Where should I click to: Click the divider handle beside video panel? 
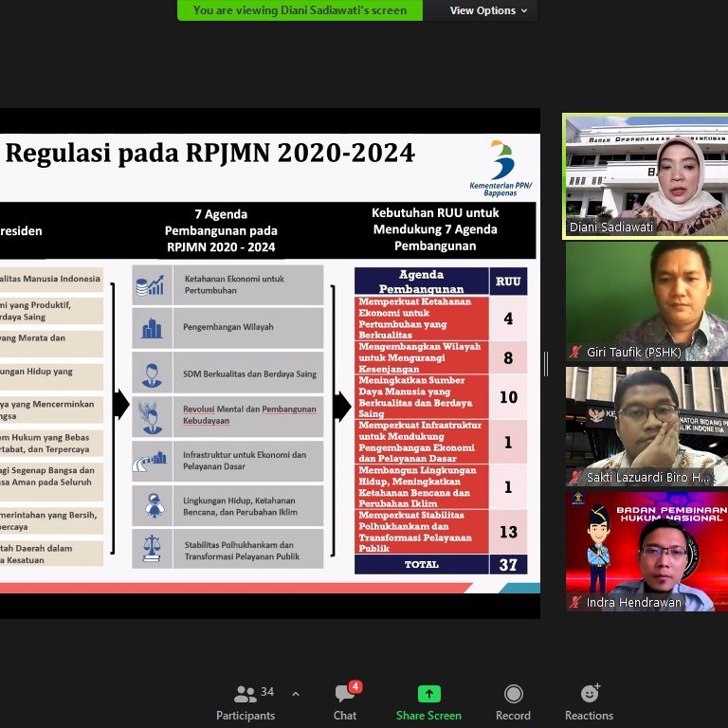point(546,364)
